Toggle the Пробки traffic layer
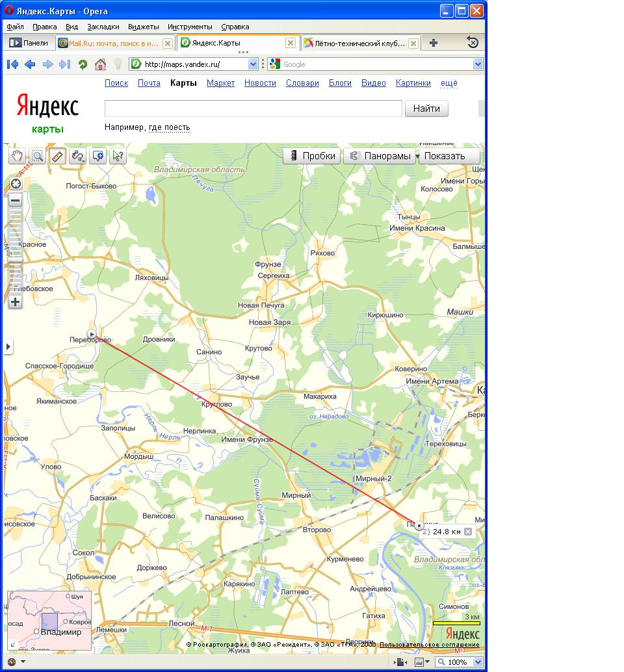624x672 pixels. [312, 156]
